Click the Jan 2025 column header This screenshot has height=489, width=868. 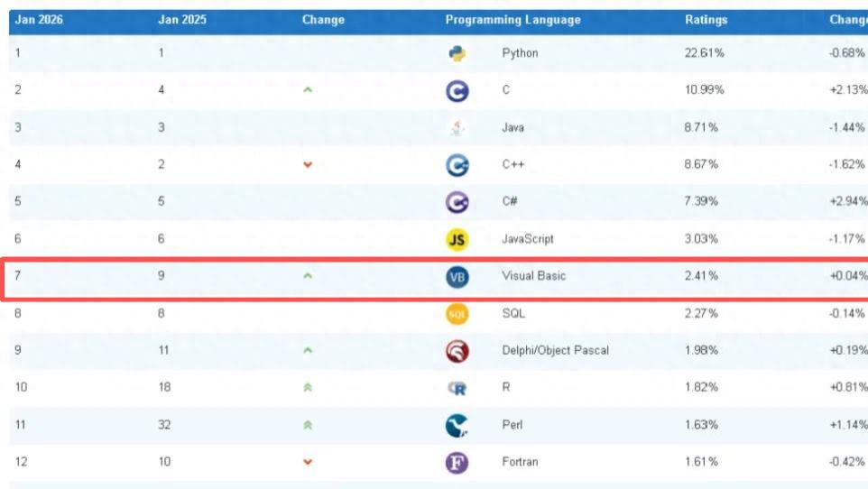click(x=182, y=20)
